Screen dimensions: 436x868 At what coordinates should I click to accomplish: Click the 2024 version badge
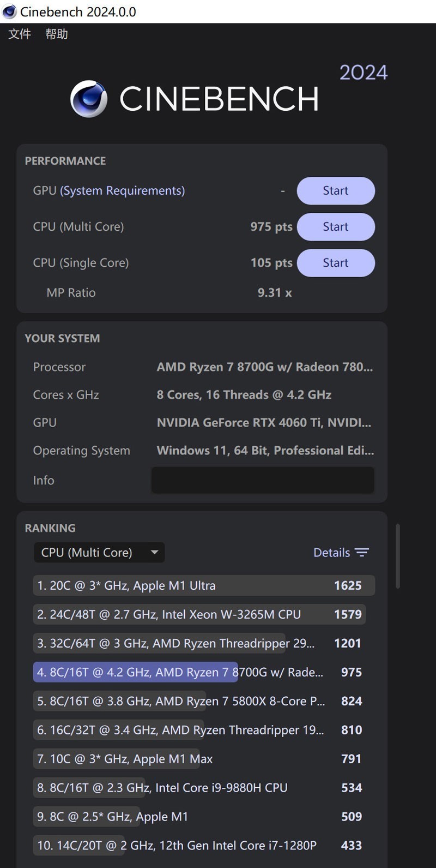point(363,71)
